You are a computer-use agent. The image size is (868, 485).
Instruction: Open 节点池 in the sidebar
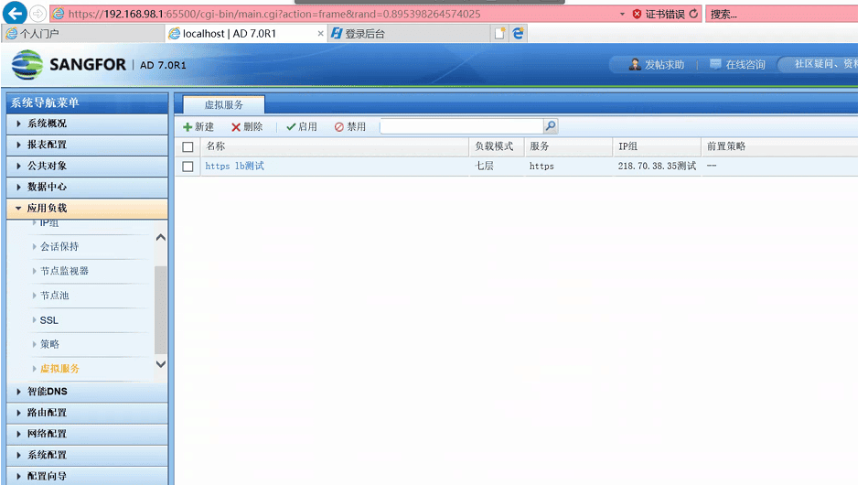[54, 296]
